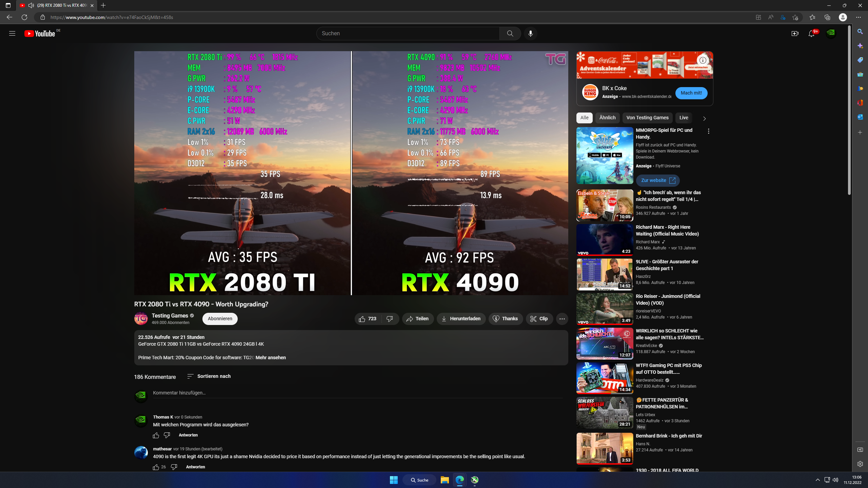Open the Outlook icon in the Edge sidebar
The image size is (868, 488).
[860, 117]
